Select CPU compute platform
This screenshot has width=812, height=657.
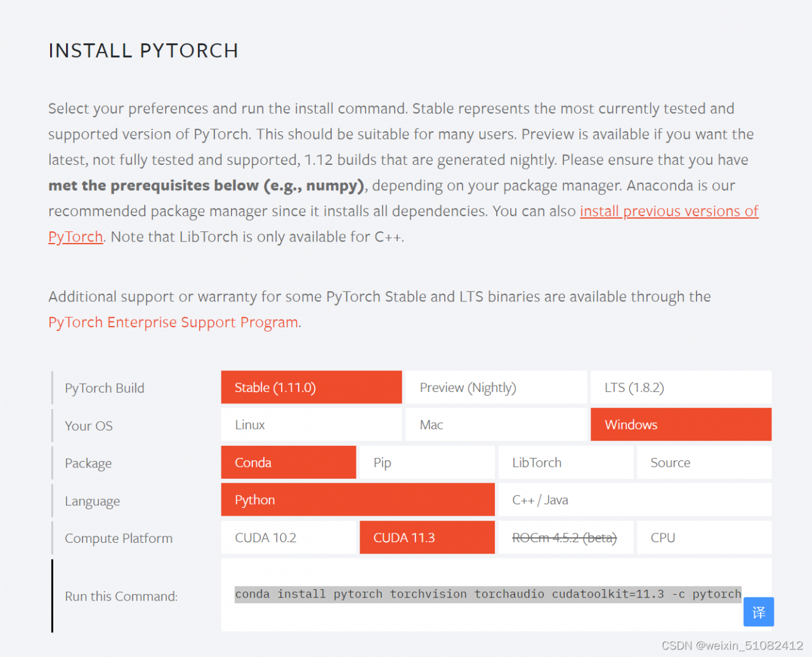point(704,538)
